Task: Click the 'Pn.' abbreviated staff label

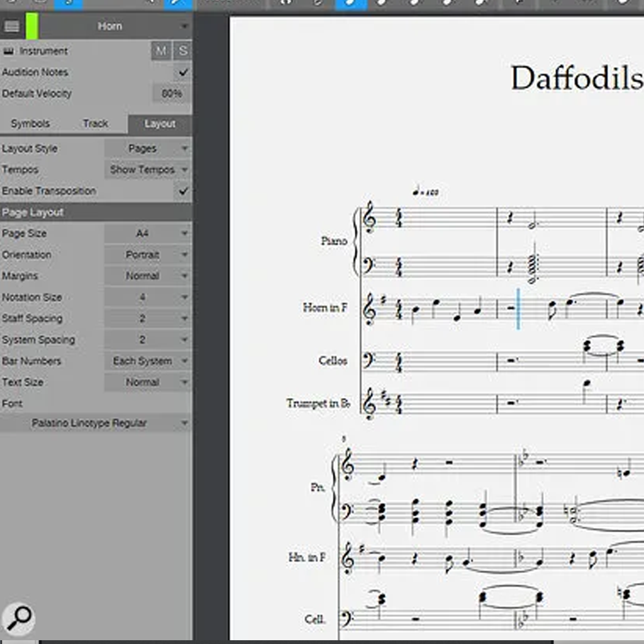Action: click(x=318, y=487)
